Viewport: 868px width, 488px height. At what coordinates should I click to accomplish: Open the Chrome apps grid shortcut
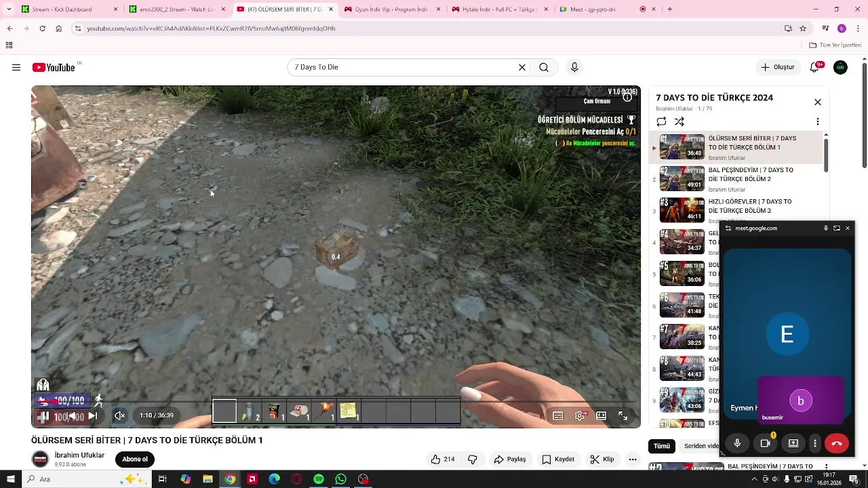click(x=9, y=45)
